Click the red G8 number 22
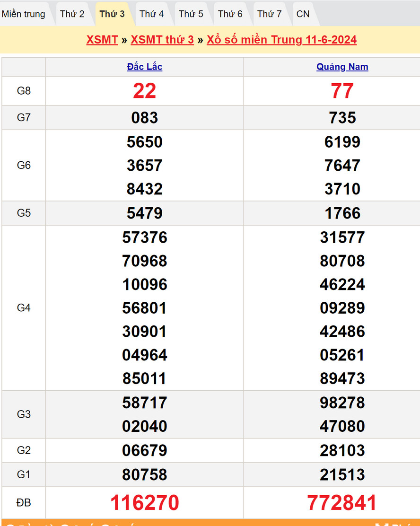This screenshot has height=526, width=420. click(145, 91)
